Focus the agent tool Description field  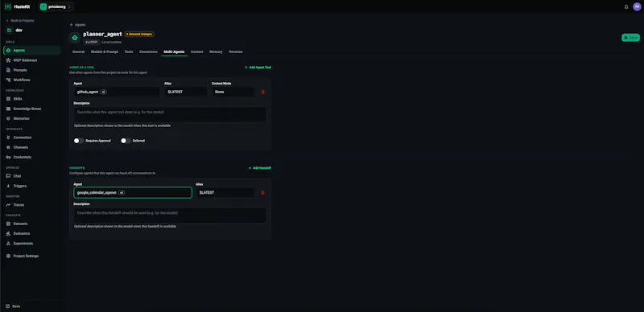tap(170, 115)
